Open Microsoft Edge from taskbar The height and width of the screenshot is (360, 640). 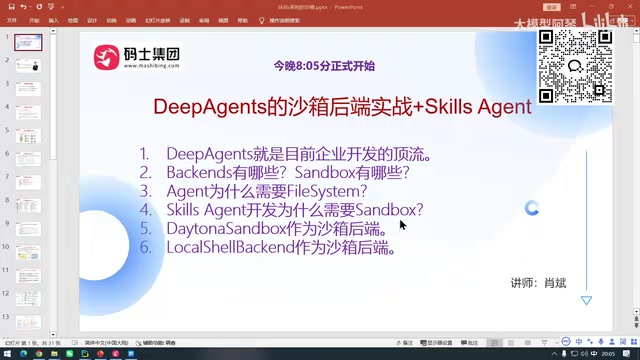pyautogui.click(x=23, y=354)
